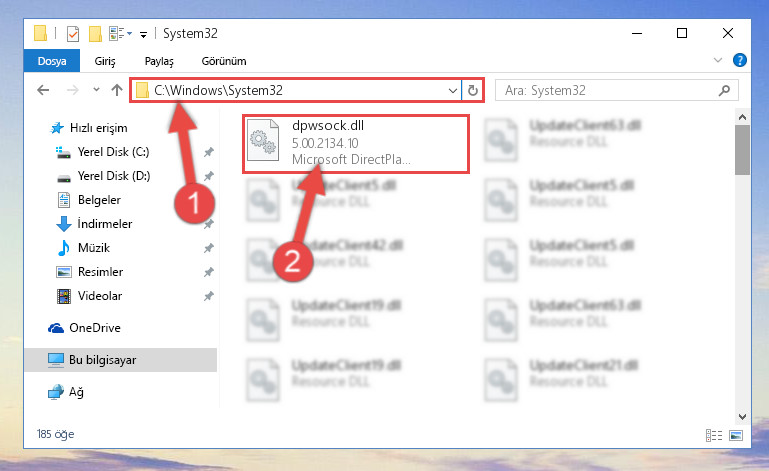Screen dimensions: 769x471
Task: Expand the address bar history dropdown
Action: (x=453, y=91)
